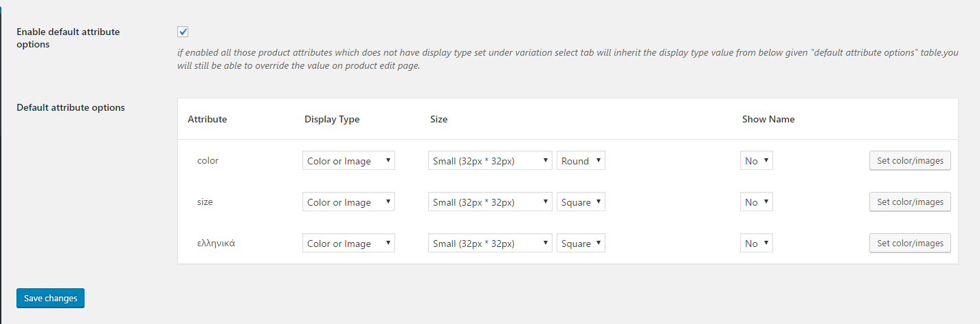The image size is (980, 324).
Task: Expand the ελληνικά row's pixel size dropdown
Action: click(489, 244)
